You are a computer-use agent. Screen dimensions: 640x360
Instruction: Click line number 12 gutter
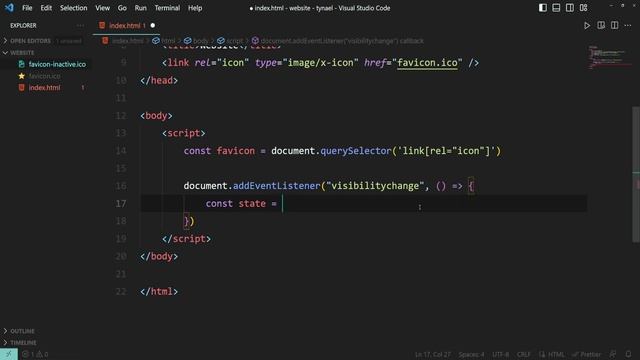[121, 116]
